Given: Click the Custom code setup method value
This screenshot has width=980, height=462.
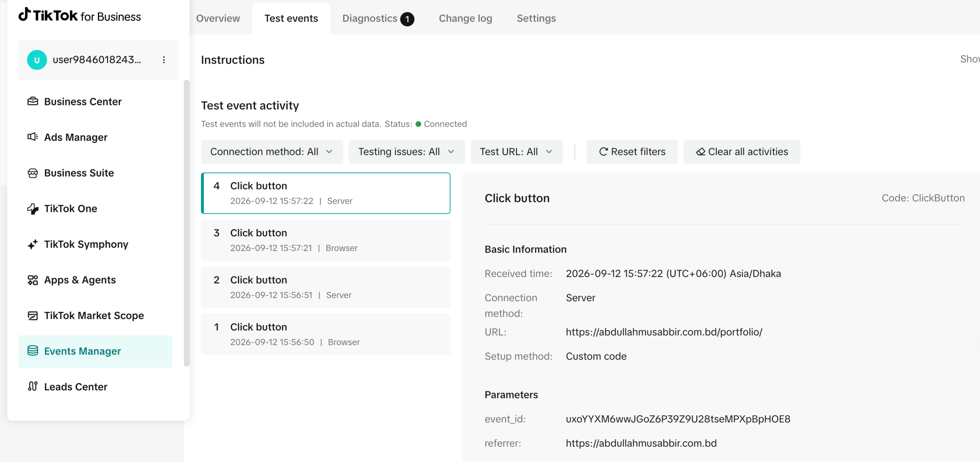Looking at the screenshot, I should (x=596, y=356).
